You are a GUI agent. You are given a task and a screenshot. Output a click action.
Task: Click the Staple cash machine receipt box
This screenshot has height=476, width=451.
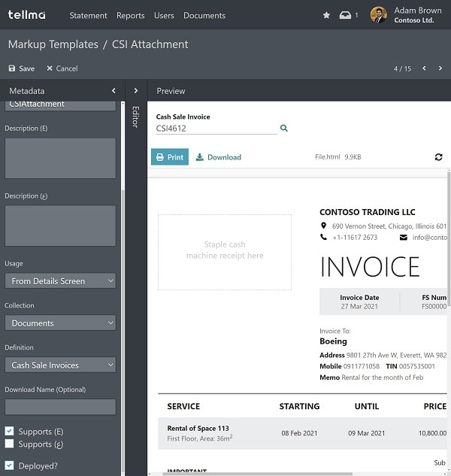(225, 252)
